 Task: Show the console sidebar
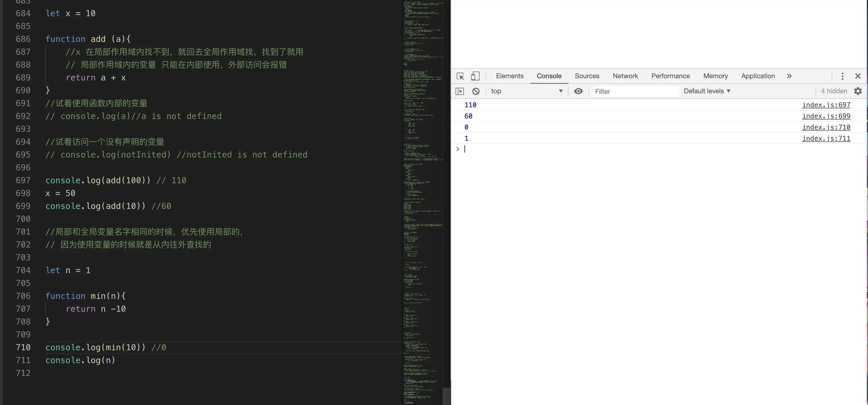[x=460, y=91]
